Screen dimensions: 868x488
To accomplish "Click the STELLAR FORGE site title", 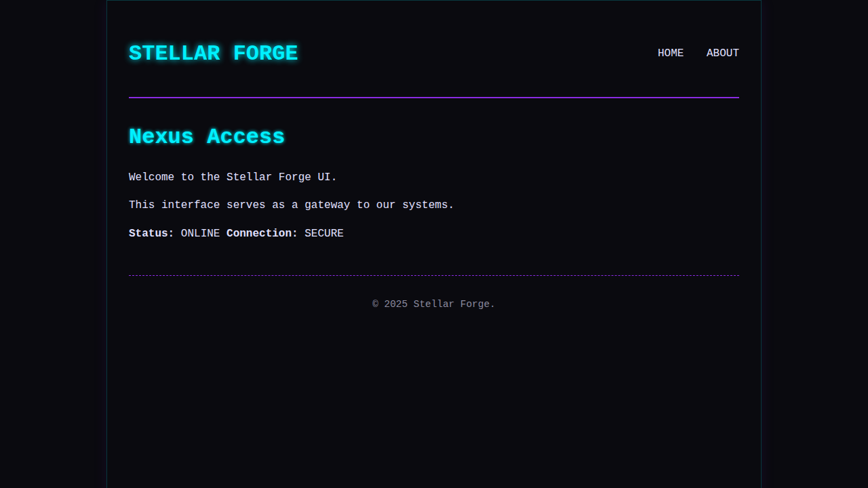I will (214, 54).
